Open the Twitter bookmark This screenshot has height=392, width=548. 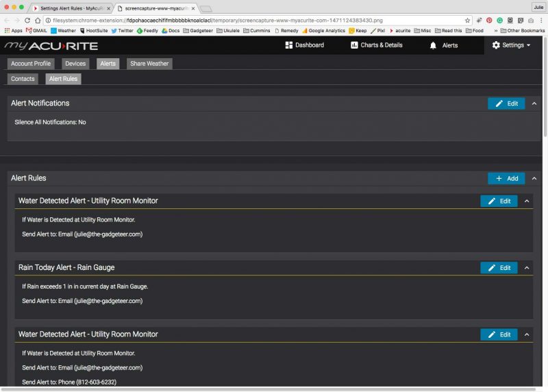(122, 31)
